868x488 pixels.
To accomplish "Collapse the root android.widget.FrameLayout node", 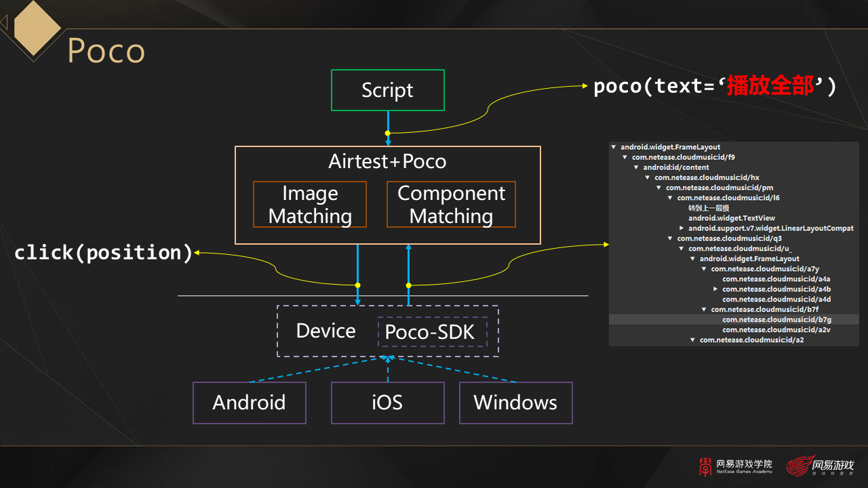I will pos(614,147).
